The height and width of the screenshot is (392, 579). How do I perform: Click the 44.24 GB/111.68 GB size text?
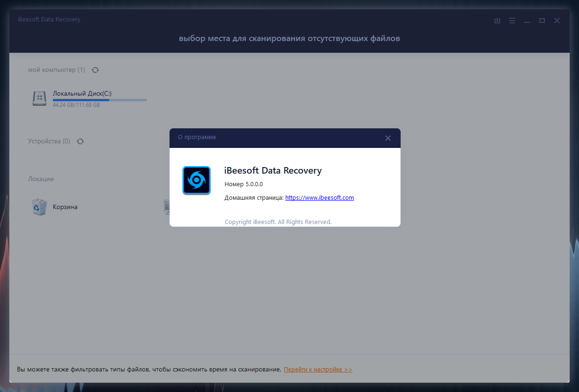point(76,105)
